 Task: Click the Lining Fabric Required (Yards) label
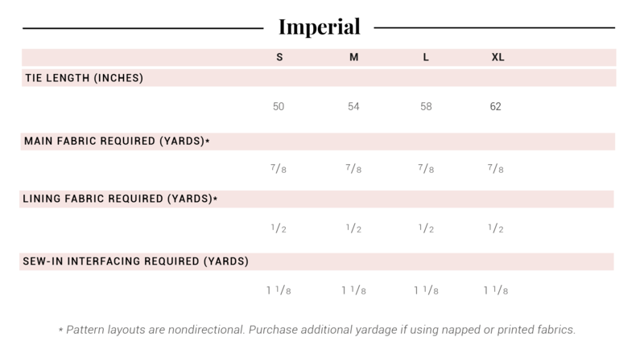(121, 199)
